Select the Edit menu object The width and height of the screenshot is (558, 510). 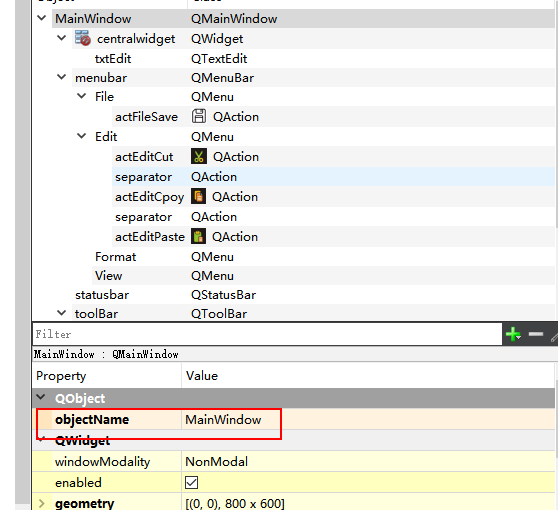click(106, 136)
